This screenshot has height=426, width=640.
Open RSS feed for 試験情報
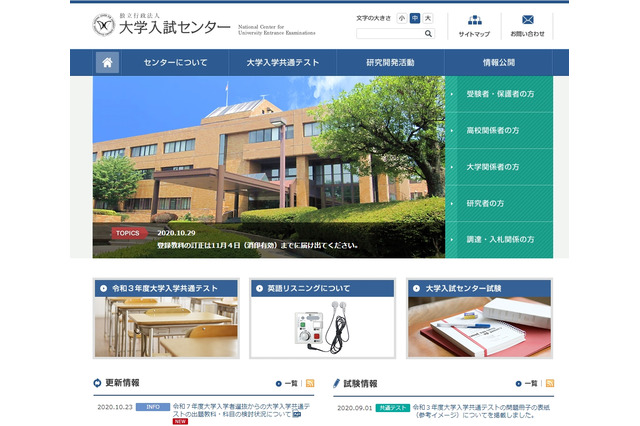[550, 383]
